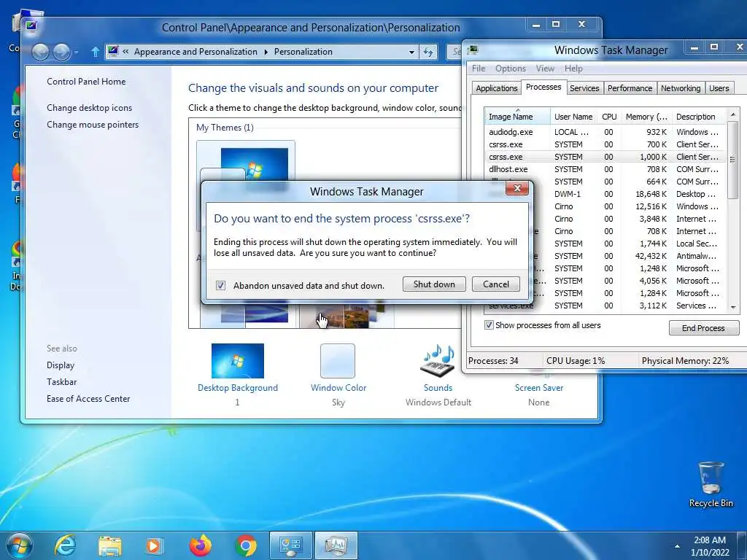Image resolution: width=747 pixels, height=560 pixels.
Task: Click the Forward navigation arrow in Control Panel
Action: click(61, 52)
